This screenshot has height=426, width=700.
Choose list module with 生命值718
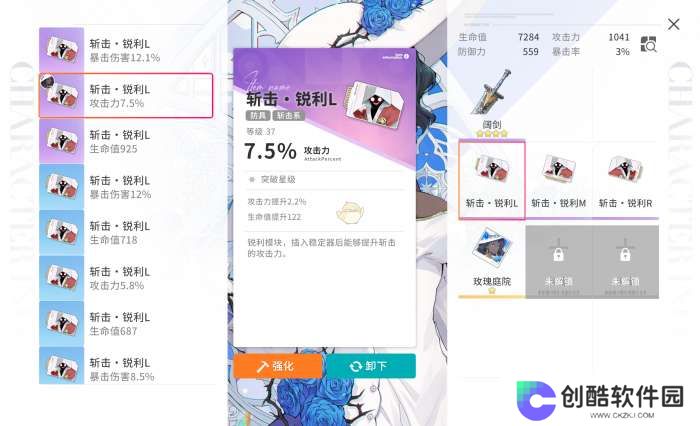pyautogui.click(x=126, y=232)
